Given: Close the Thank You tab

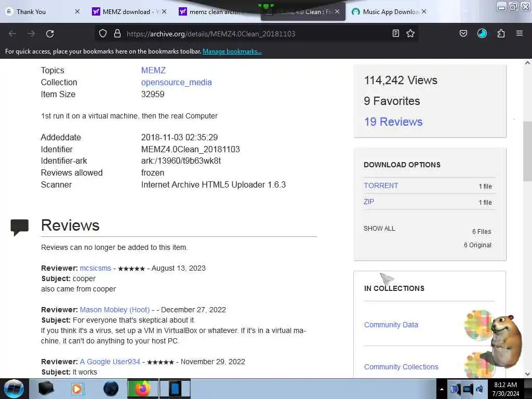Looking at the screenshot, I should point(77,11).
